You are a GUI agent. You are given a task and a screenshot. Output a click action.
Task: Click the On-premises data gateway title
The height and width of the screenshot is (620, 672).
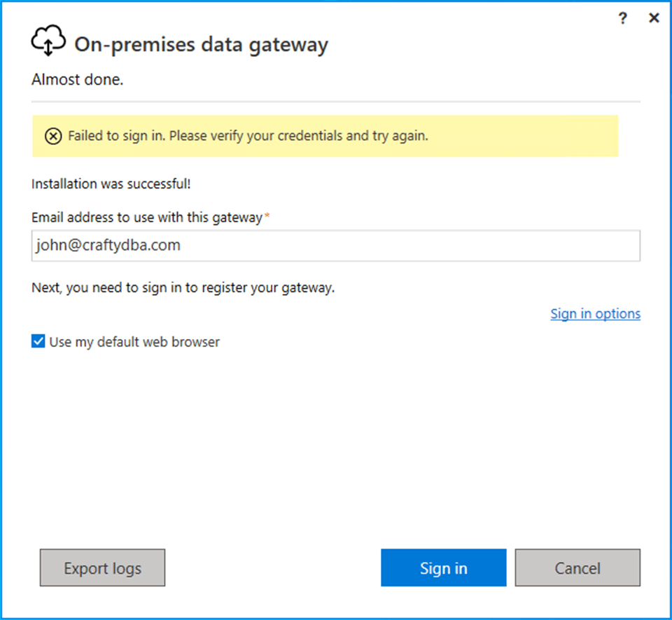pos(201,45)
